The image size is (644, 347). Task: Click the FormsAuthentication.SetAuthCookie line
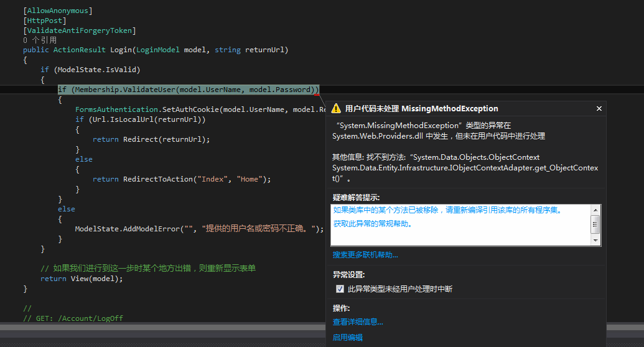tap(200, 109)
